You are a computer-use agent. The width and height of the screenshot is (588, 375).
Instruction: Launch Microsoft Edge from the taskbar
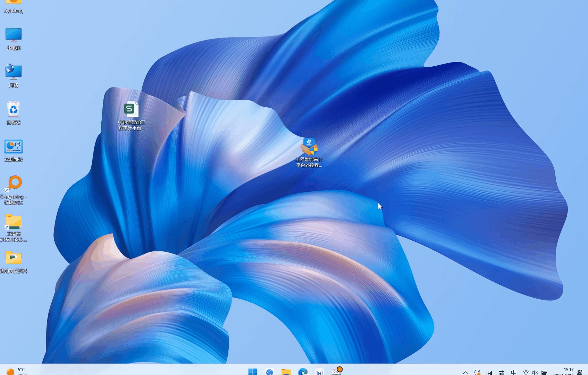303,372
